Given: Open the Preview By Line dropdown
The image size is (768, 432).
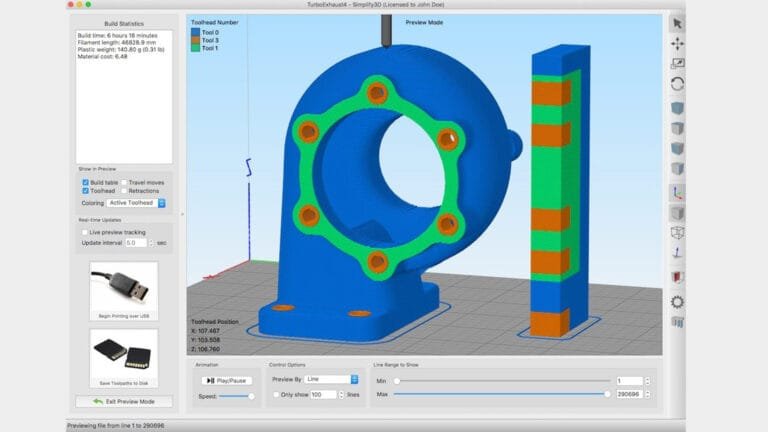Looking at the screenshot, I should coord(331,379).
